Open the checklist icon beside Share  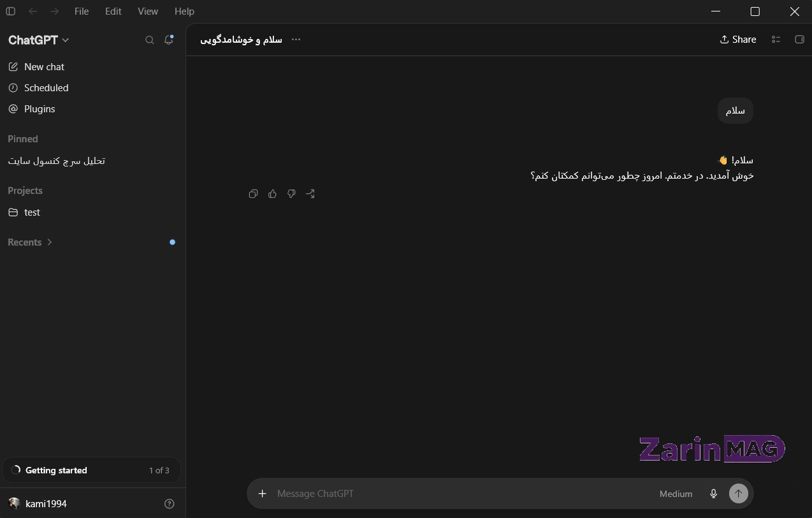click(776, 40)
